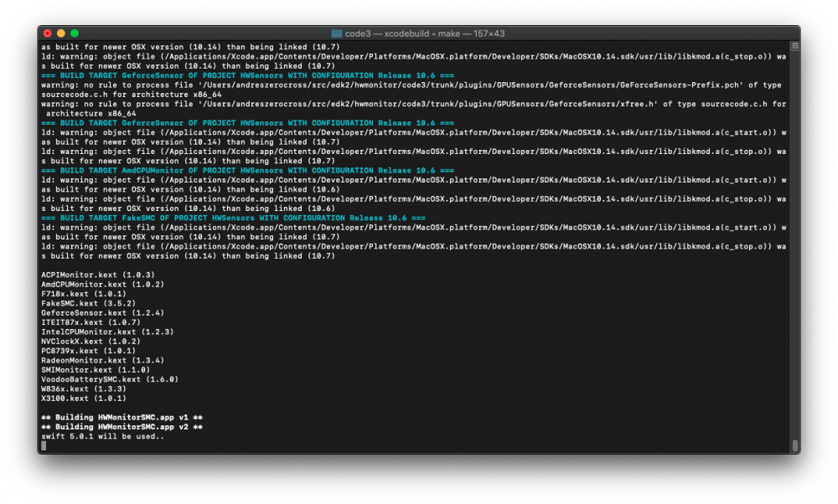Click the scrollbar thumb at the bottom right
This screenshot has height=504, width=838.
(x=794, y=445)
